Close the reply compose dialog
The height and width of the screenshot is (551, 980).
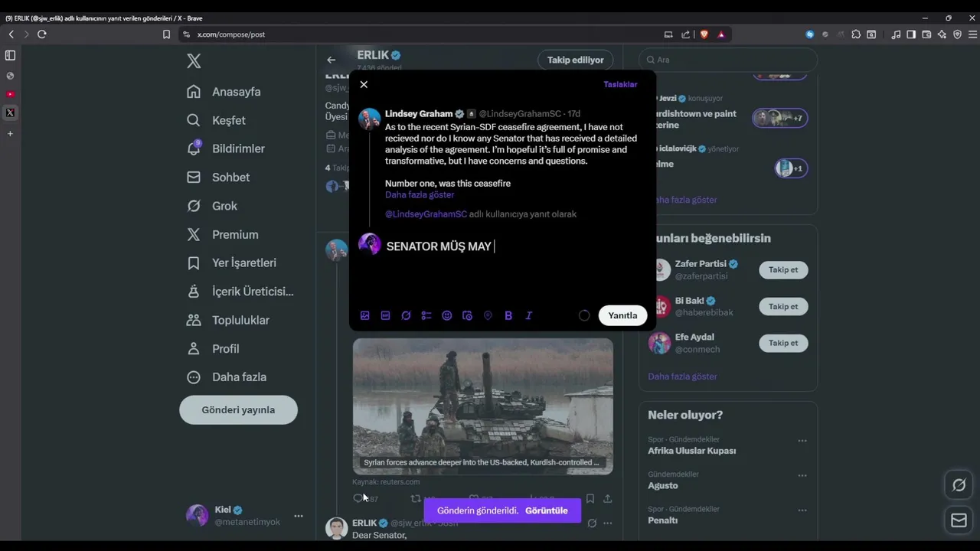click(364, 85)
